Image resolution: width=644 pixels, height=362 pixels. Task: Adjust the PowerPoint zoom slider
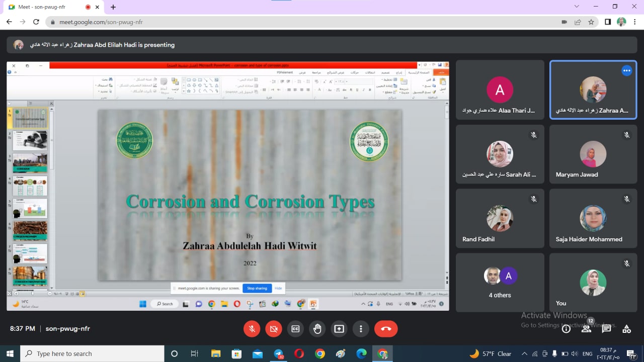pyautogui.click(x=32, y=294)
